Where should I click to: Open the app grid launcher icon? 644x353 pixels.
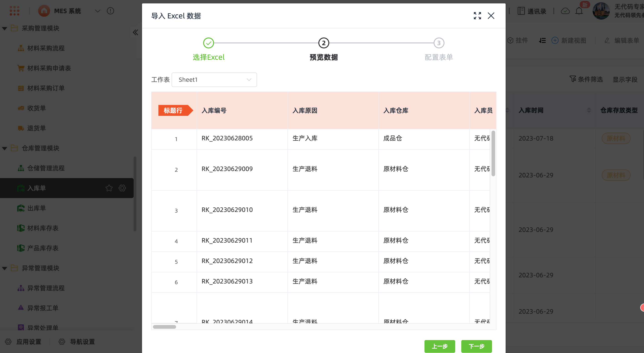coord(14,11)
